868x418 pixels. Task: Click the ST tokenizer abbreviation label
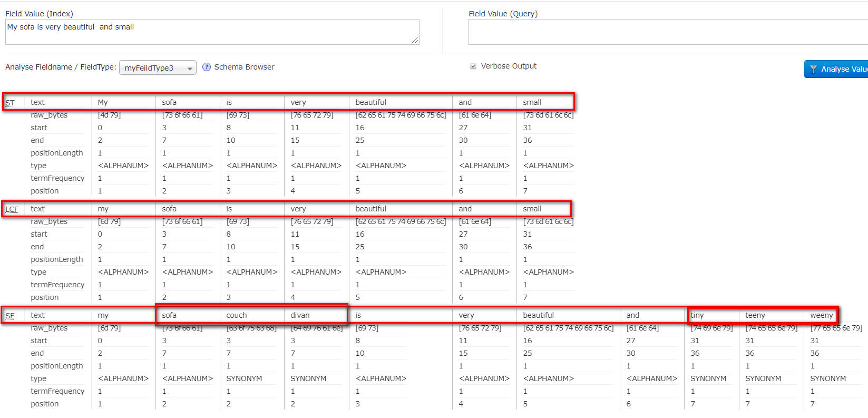(x=10, y=103)
